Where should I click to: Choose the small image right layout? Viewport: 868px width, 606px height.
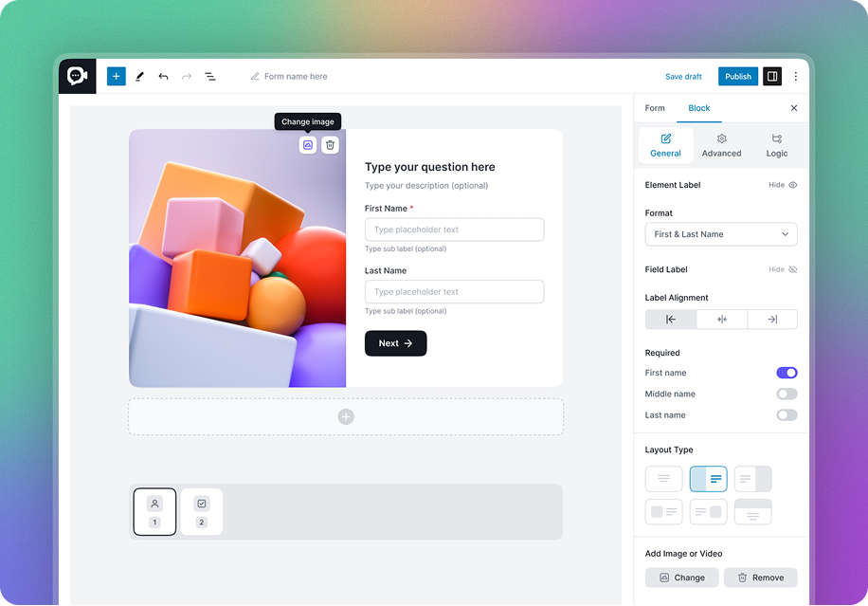[x=709, y=512]
